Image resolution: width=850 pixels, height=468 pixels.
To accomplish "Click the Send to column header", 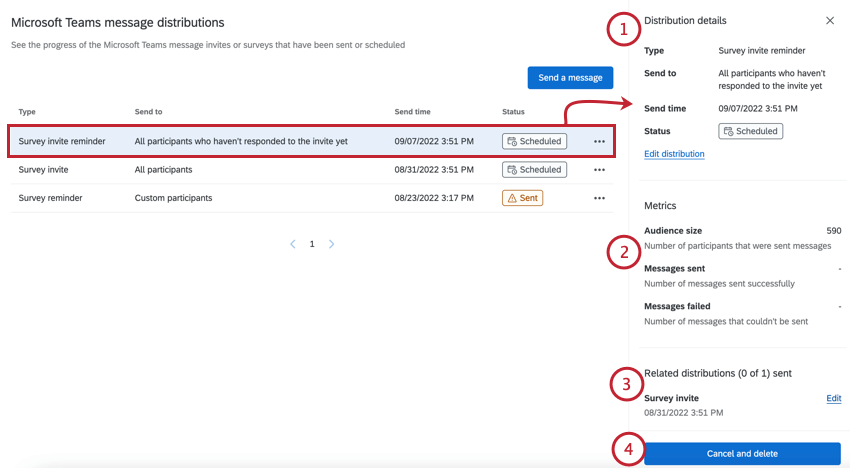I will coord(148,112).
